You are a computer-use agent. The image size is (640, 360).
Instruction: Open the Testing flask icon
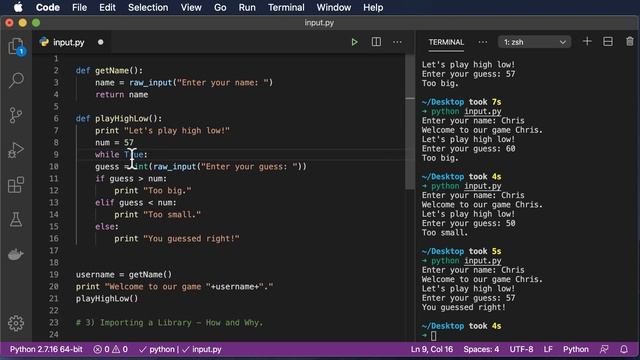pyautogui.click(x=16, y=220)
